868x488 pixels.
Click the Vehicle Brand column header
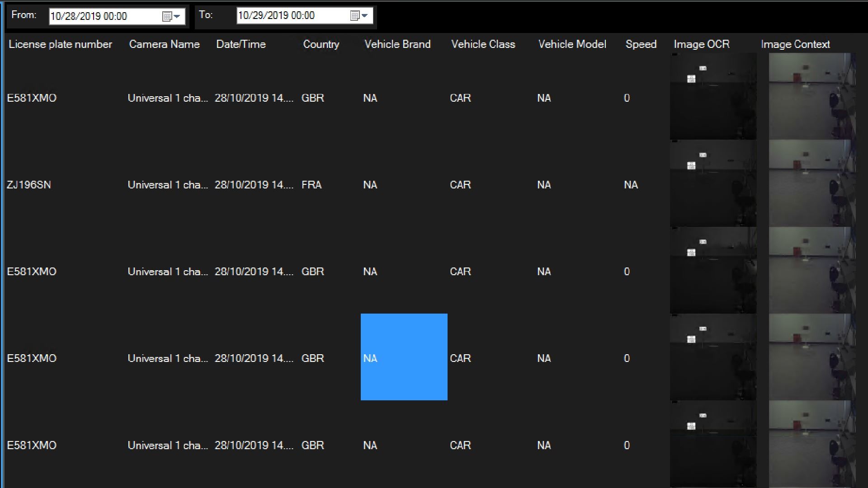pyautogui.click(x=397, y=44)
